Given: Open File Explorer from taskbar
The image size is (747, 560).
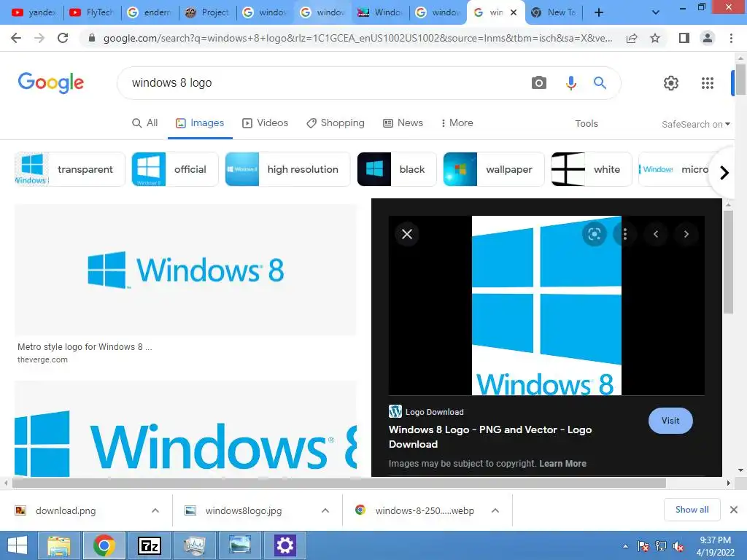Looking at the screenshot, I should coord(59,545).
